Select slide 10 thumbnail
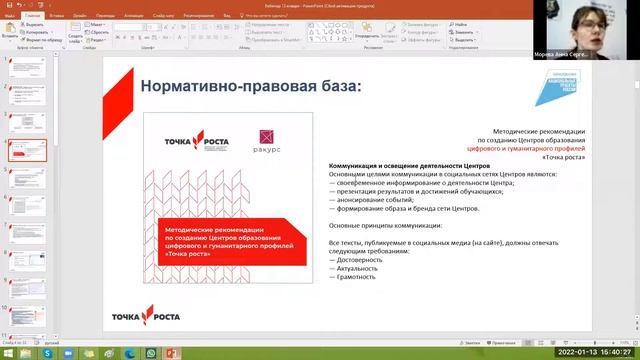The width and height of the screenshot is (640, 360). [27, 316]
